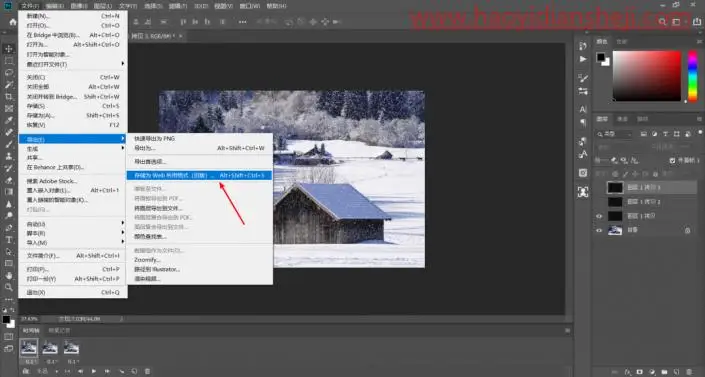Viewport: 705px width, 377px height.
Task: Open the History panel dock icon
Action: 583,46
